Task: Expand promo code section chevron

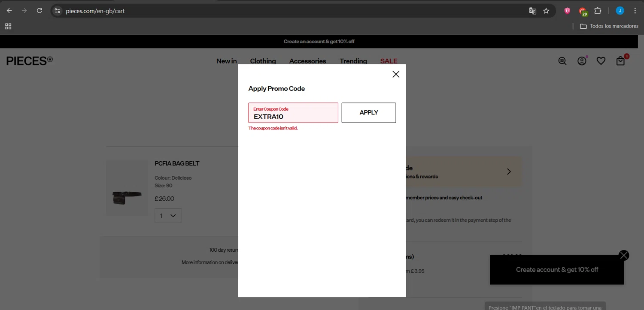Action: click(x=509, y=172)
